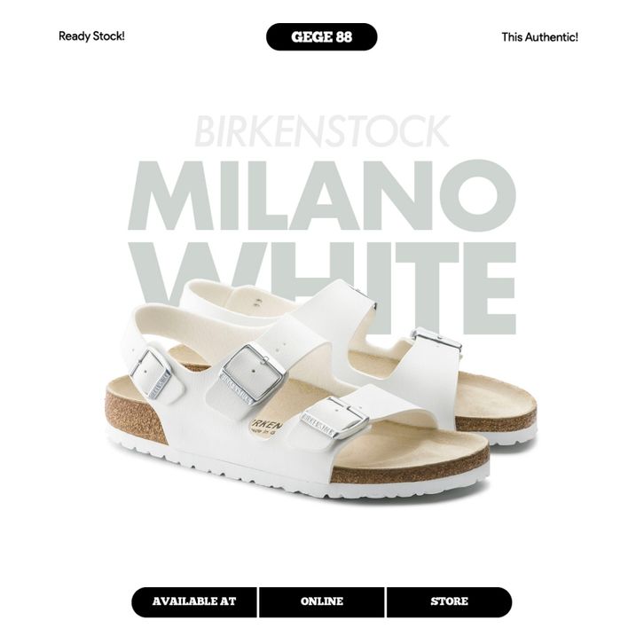Click the ONLINE button segment
This screenshot has width=644, height=644.
point(322,601)
